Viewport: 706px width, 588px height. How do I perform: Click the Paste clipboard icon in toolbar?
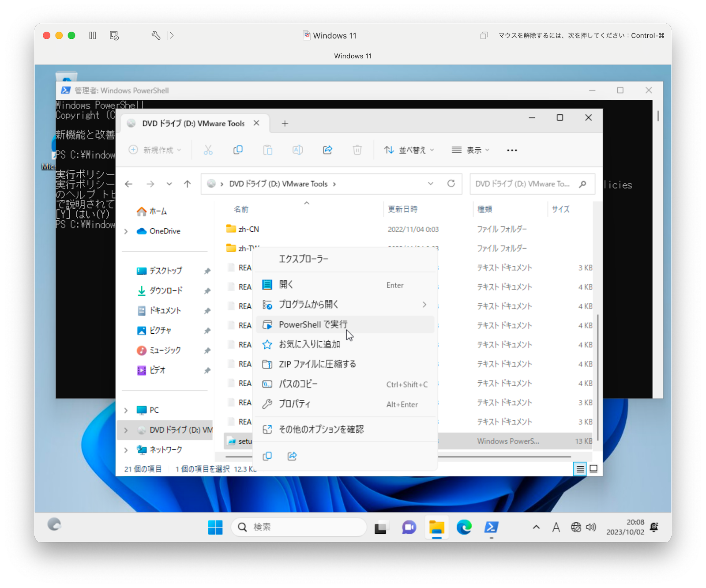pyautogui.click(x=268, y=150)
